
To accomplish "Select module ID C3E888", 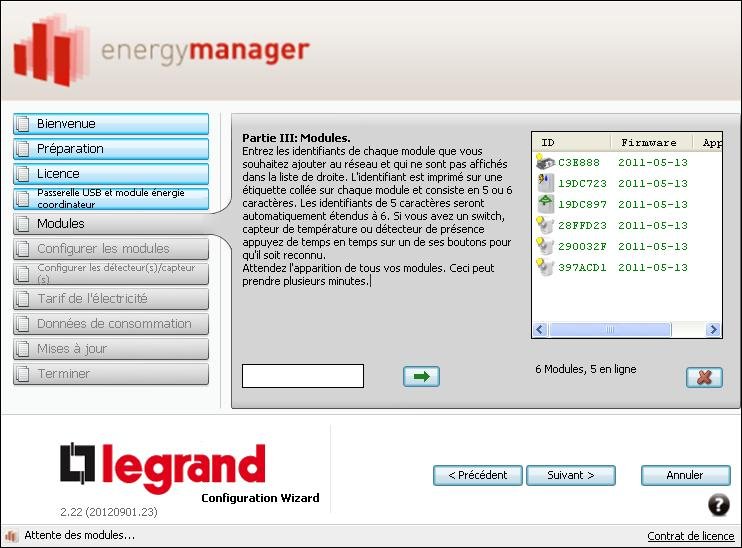I will click(x=578, y=162).
